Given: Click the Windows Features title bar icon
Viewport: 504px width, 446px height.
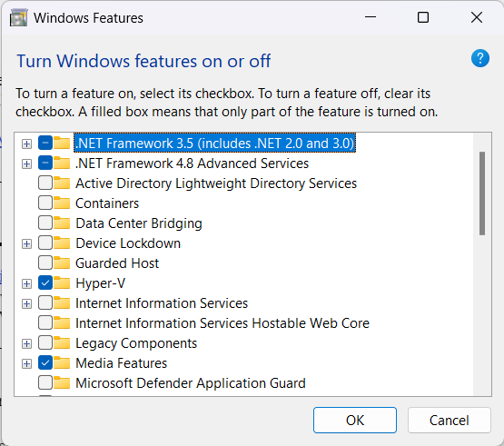Looking at the screenshot, I should tap(18, 17).
